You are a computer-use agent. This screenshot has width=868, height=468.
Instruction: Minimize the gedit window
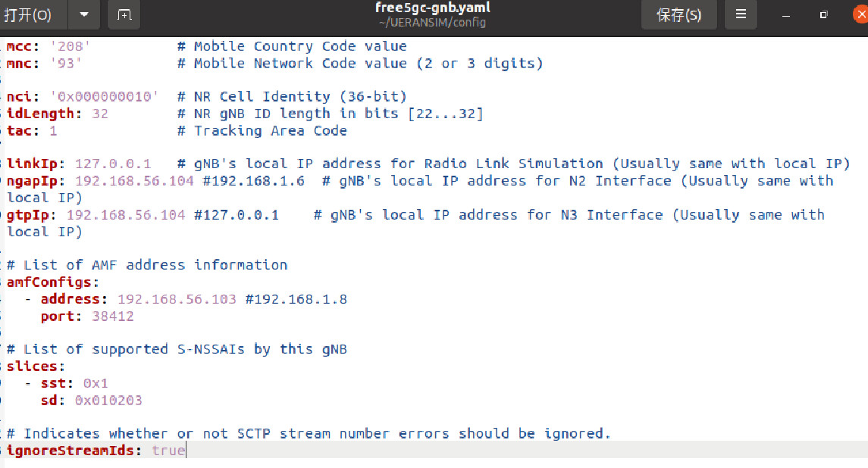pyautogui.click(x=785, y=15)
